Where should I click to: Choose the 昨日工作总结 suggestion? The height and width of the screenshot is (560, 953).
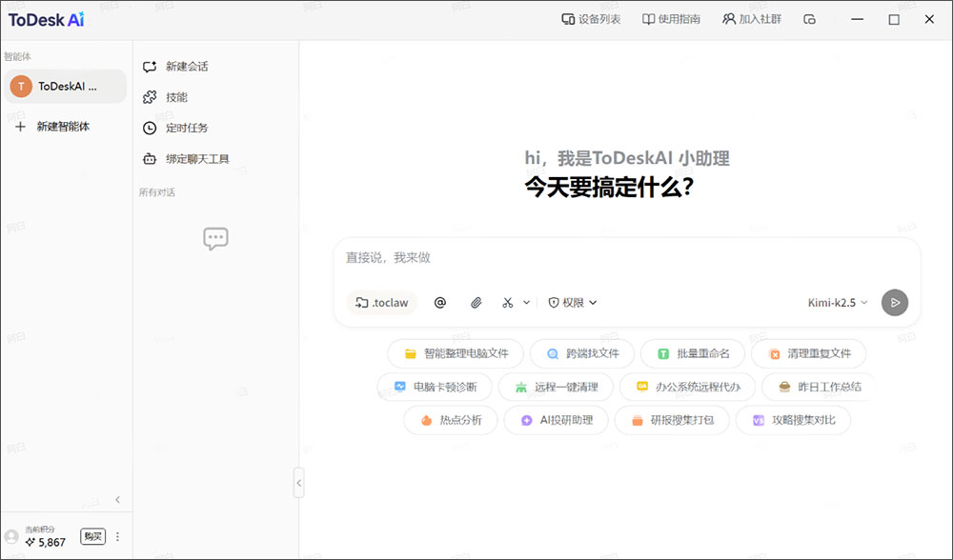(820, 387)
